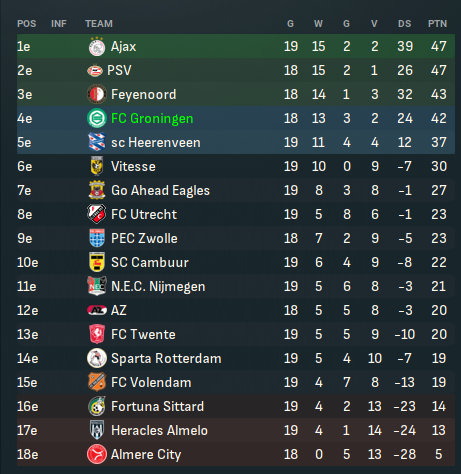Screen dimensions: 461x474
Task: Click the FC Groningen green logo
Action: 97,118
